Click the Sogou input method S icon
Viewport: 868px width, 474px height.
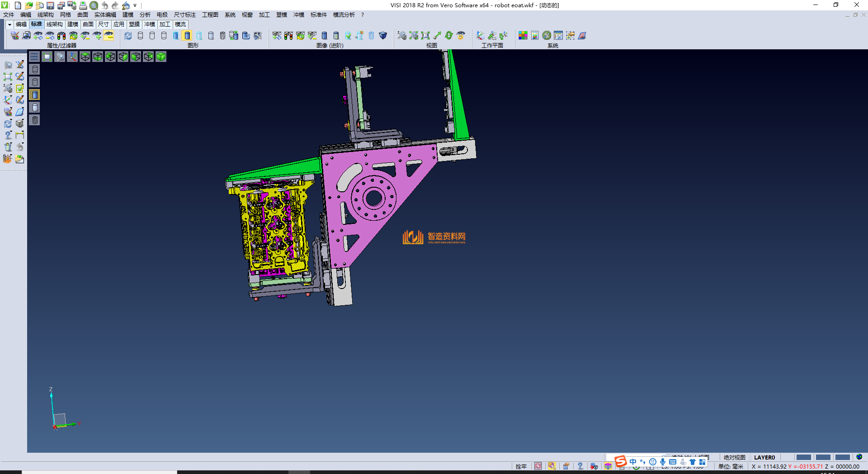[x=621, y=461]
